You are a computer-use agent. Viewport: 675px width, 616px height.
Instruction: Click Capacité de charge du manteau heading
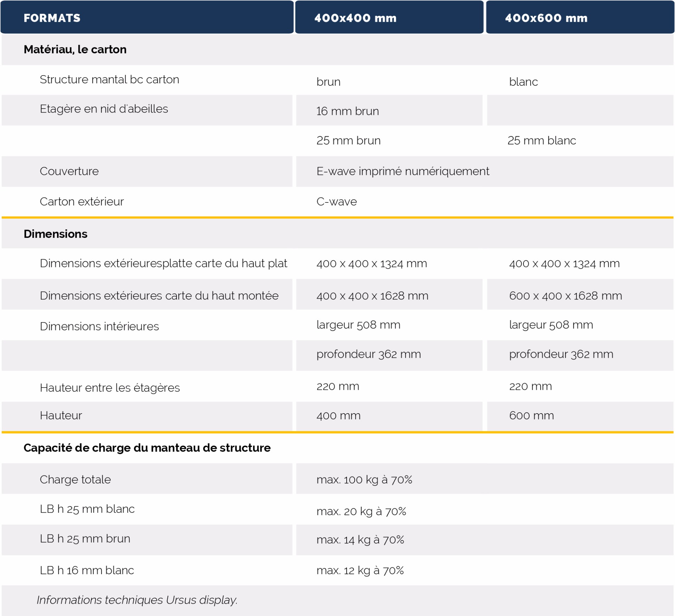click(x=147, y=448)
